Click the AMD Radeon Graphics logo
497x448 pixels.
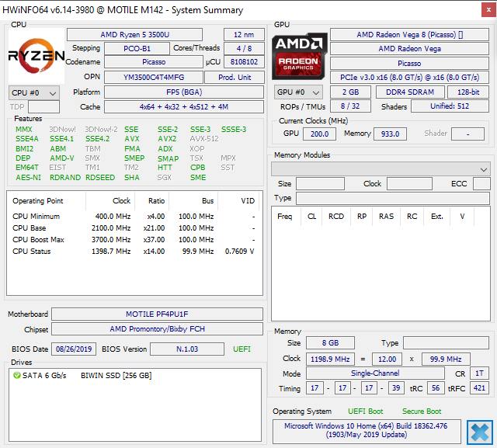point(300,56)
